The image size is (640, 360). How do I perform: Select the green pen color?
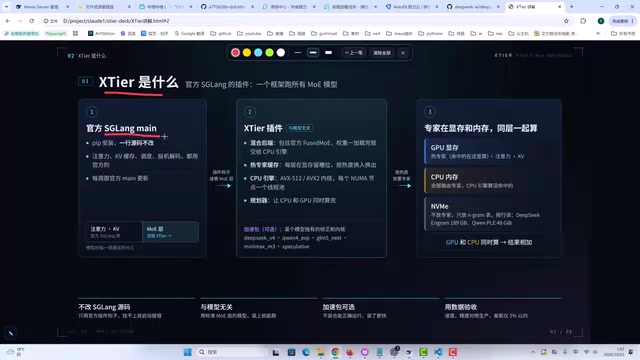[x=269, y=53]
